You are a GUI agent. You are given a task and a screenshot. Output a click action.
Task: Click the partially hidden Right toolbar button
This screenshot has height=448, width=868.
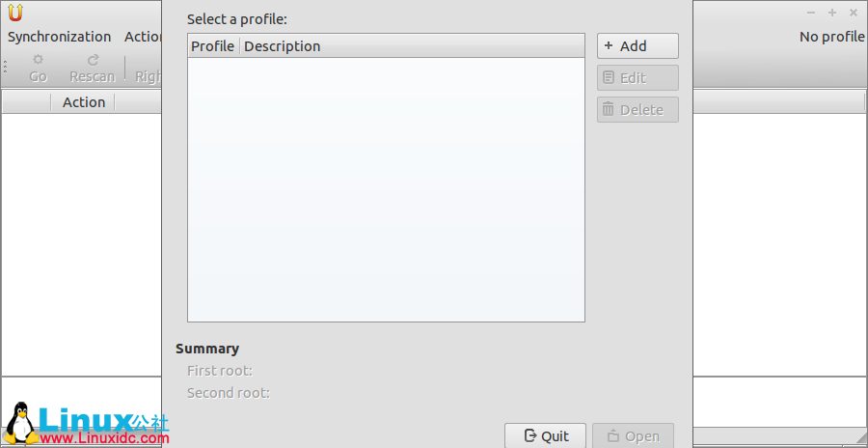click(x=148, y=76)
